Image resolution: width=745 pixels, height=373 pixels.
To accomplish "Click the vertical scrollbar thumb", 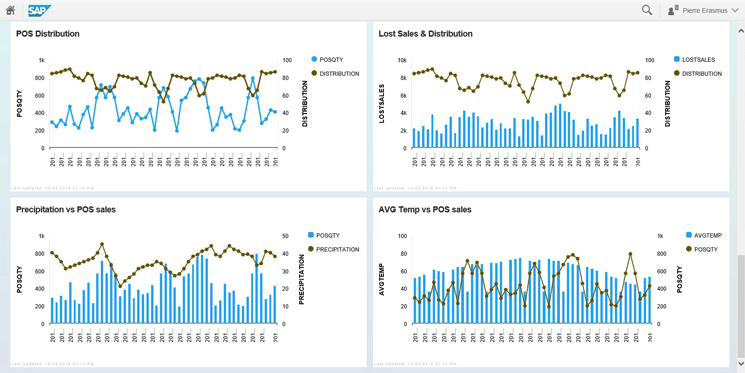I will pyautogui.click(x=741, y=306).
